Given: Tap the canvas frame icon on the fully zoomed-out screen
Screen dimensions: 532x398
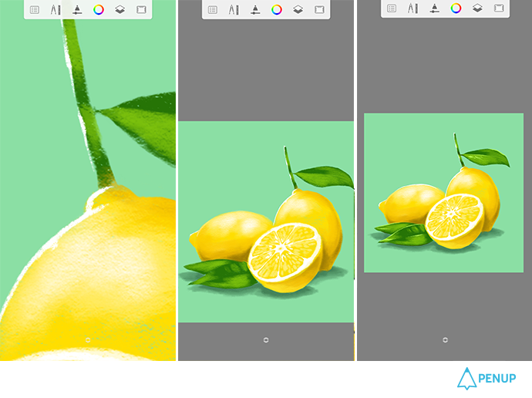Looking at the screenshot, I should (x=499, y=8).
